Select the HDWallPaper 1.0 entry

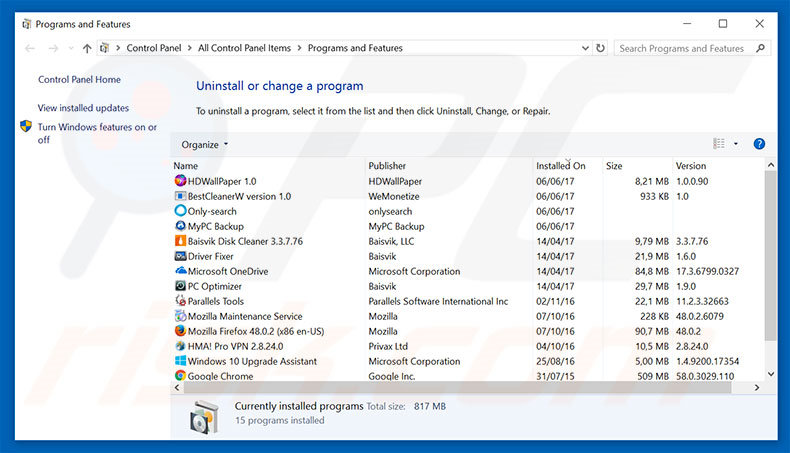[222, 181]
